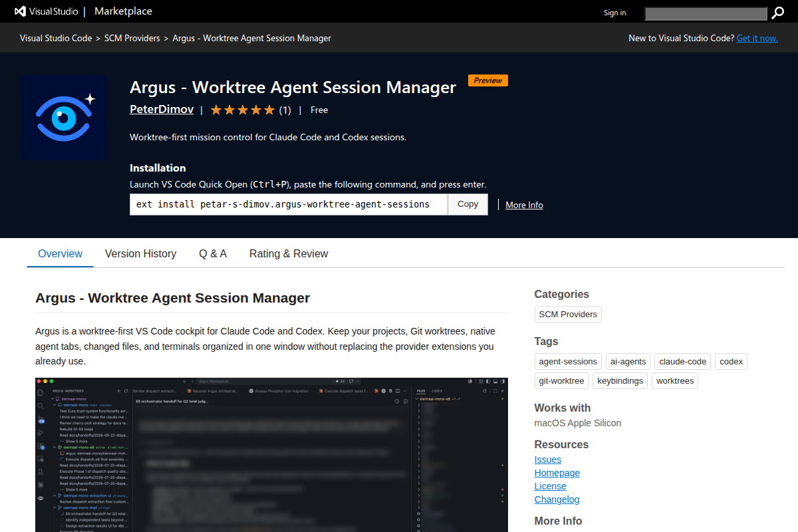
Task: Open the Homepage resource link
Action: click(557, 473)
